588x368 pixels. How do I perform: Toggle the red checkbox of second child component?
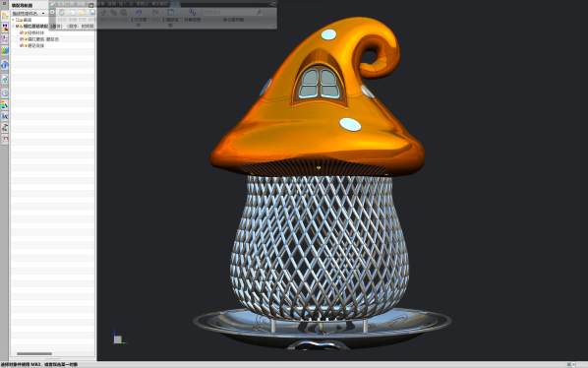pyautogui.click(x=22, y=39)
